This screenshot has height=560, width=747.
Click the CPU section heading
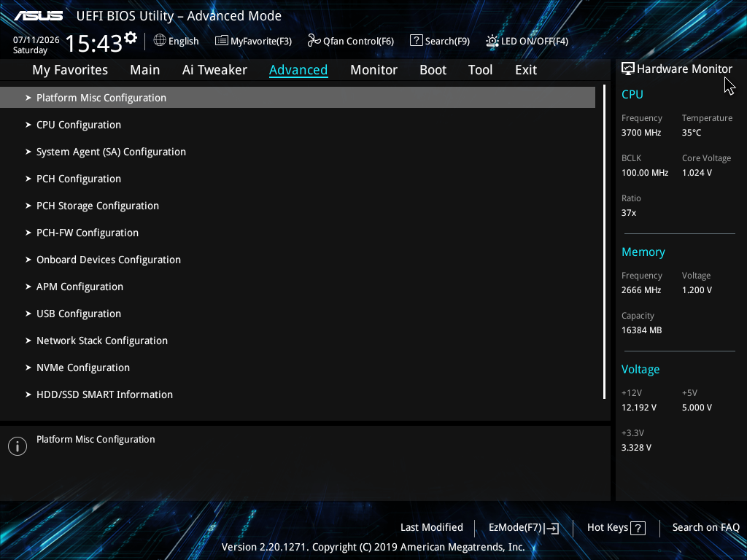tap(632, 94)
